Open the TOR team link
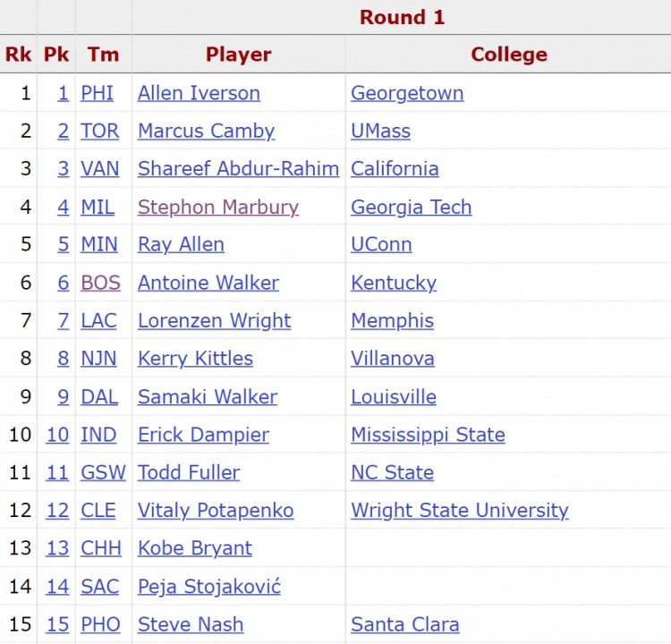 point(99,131)
